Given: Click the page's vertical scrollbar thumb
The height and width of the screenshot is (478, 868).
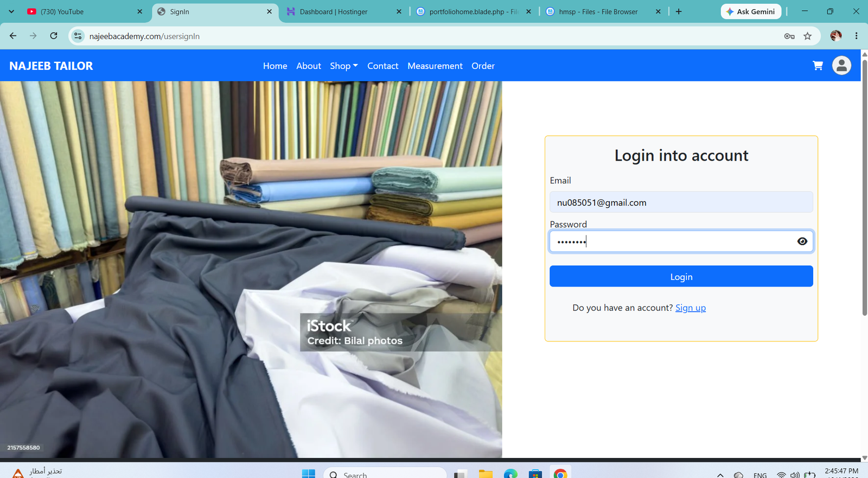Looking at the screenshot, I should pyautogui.click(x=865, y=187).
